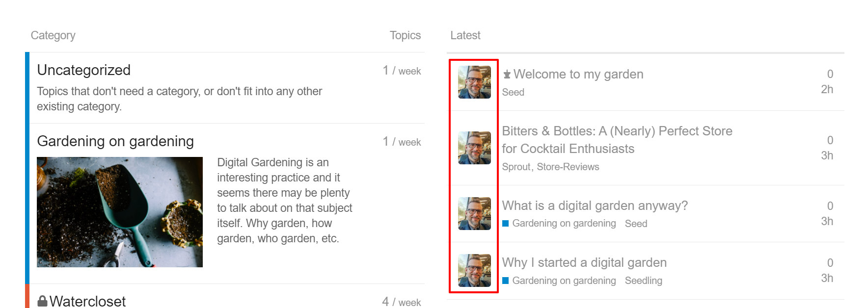This screenshot has height=308, width=868.
Task: Click the avatar beside "Welcome to my garden"
Action: [474, 82]
